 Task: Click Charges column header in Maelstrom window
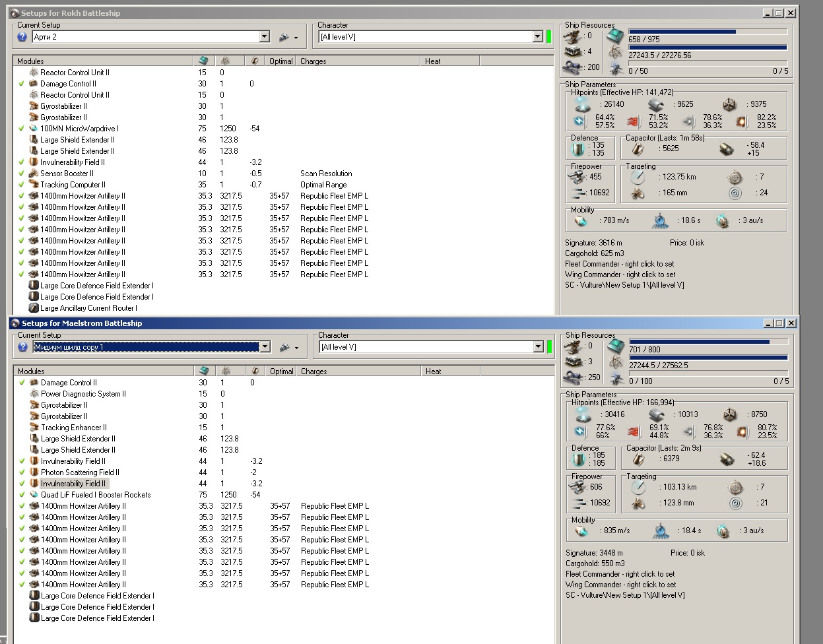click(359, 371)
